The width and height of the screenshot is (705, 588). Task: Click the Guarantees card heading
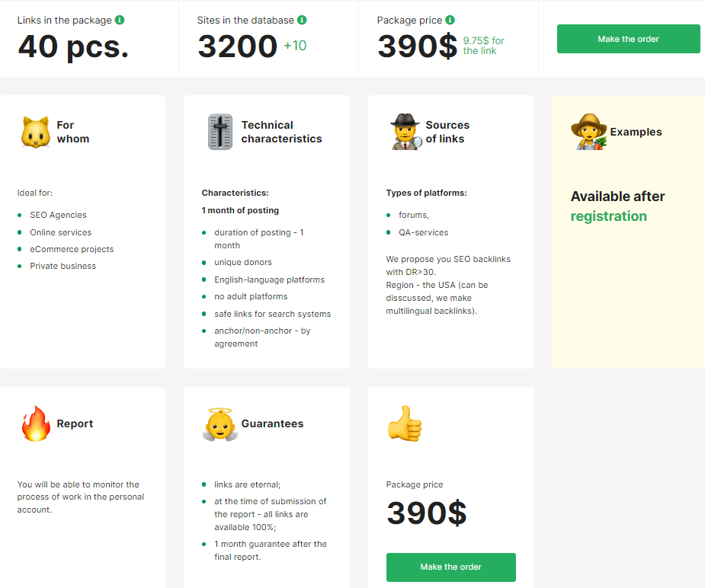[x=272, y=423]
